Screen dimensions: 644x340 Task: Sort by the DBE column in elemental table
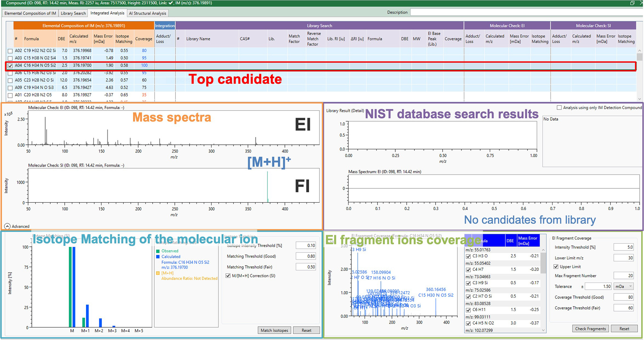tap(62, 39)
